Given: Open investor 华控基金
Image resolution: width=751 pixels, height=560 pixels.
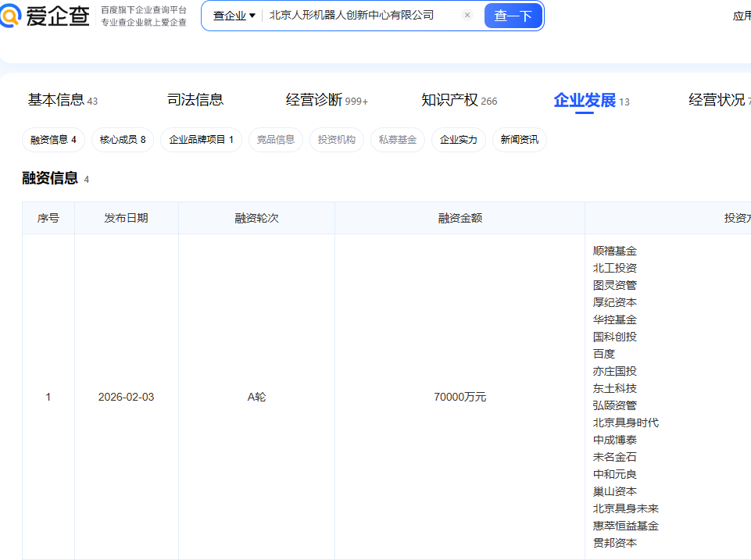Looking at the screenshot, I should 614,319.
